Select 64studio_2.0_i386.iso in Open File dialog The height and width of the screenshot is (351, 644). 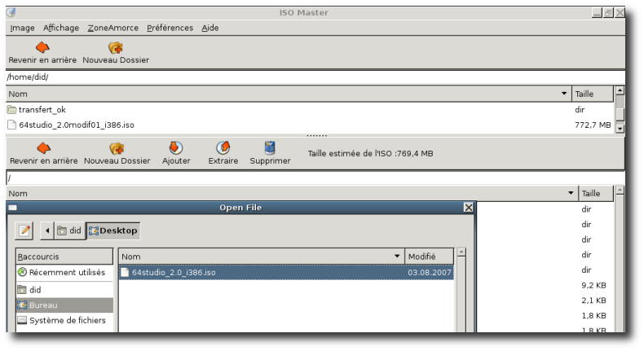tap(286, 272)
